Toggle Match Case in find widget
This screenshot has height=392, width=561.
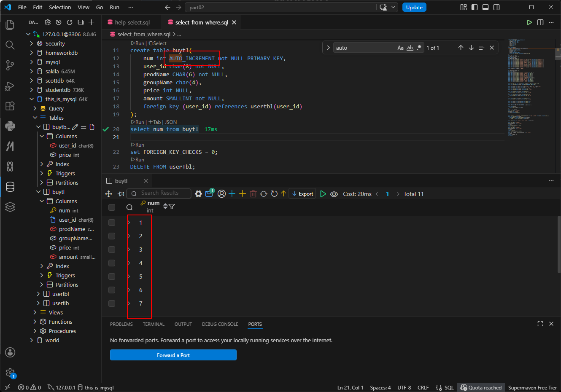pyautogui.click(x=400, y=48)
